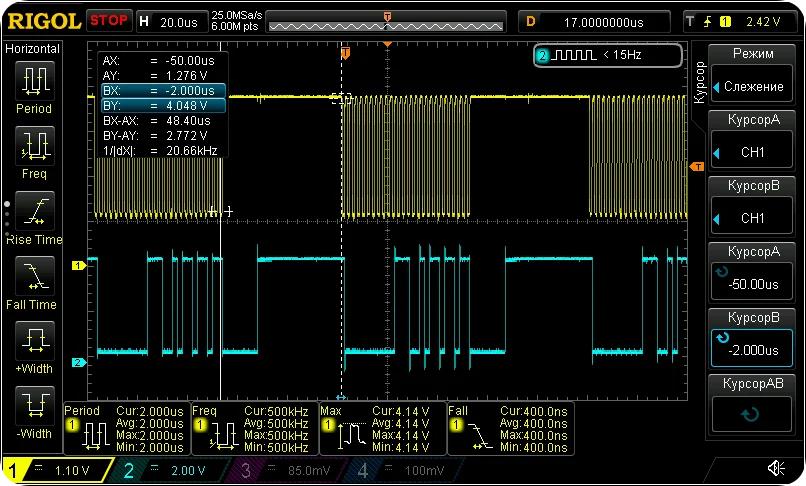
Task: Click the waveform memory overview bar
Action: point(386,22)
